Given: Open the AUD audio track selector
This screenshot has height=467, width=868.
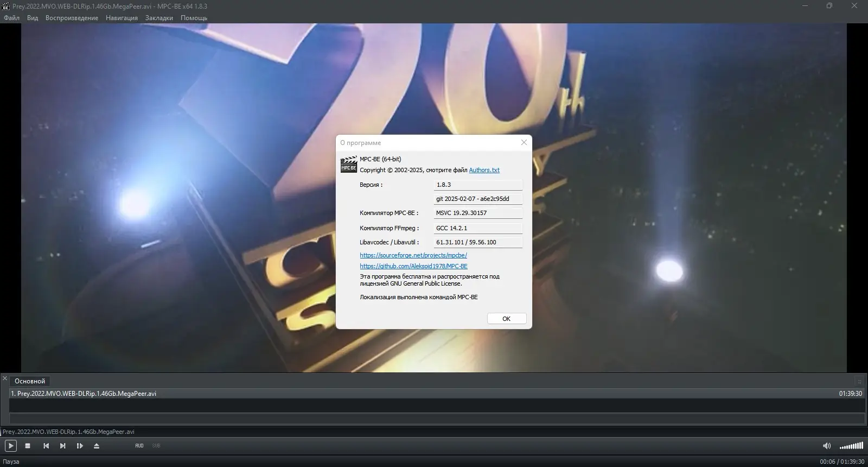Looking at the screenshot, I should (139, 446).
